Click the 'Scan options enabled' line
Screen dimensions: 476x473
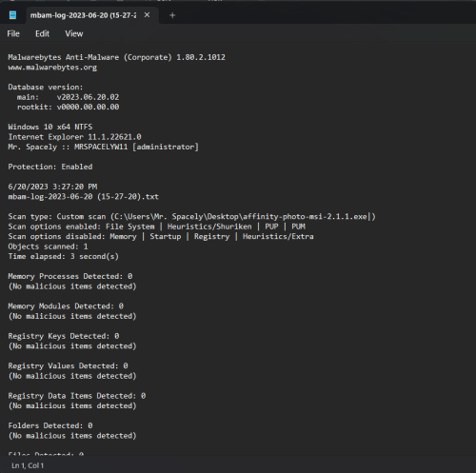tap(156, 227)
